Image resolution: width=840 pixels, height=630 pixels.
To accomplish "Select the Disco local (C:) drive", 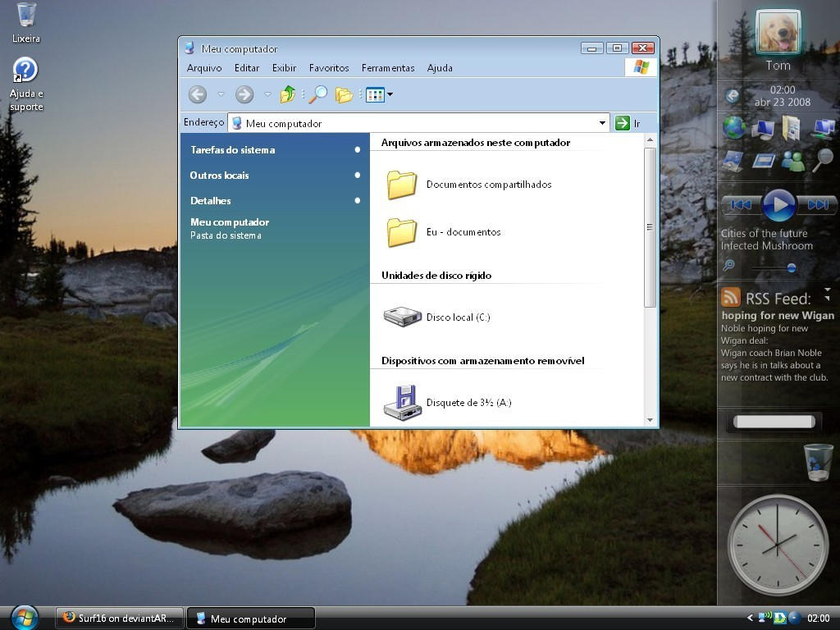I will click(x=437, y=317).
